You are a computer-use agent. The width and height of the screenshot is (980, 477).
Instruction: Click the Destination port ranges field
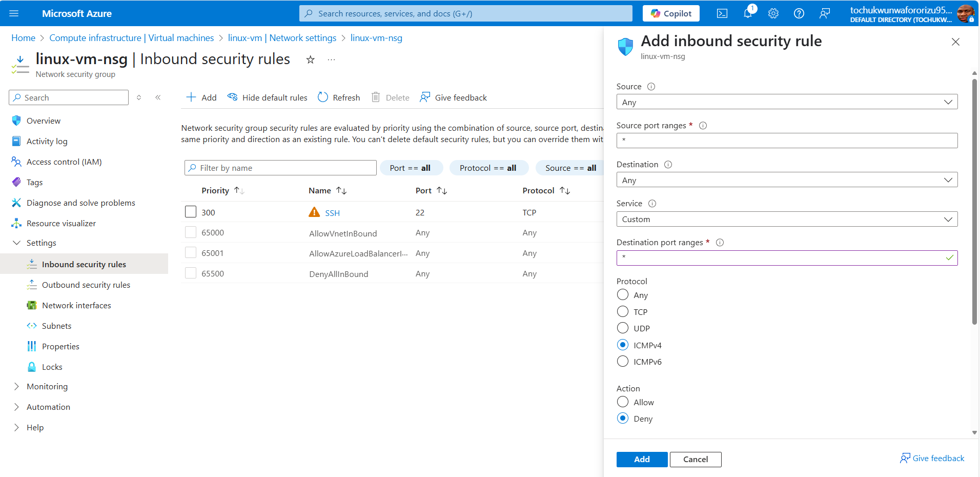[787, 257]
